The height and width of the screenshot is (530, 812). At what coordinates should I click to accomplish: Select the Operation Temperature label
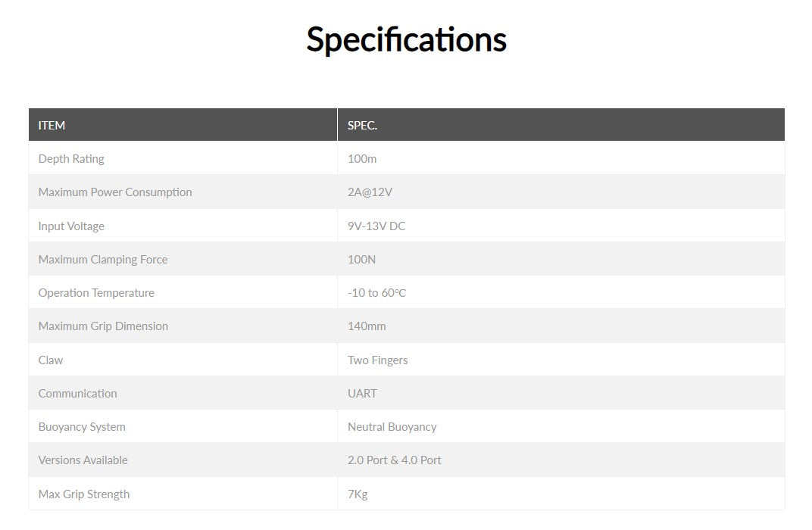96,293
